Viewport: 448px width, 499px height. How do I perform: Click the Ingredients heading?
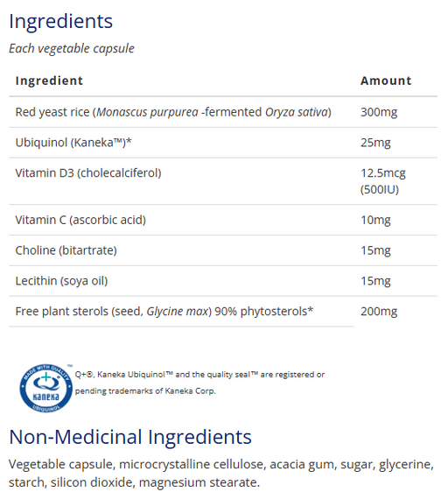[60, 21]
